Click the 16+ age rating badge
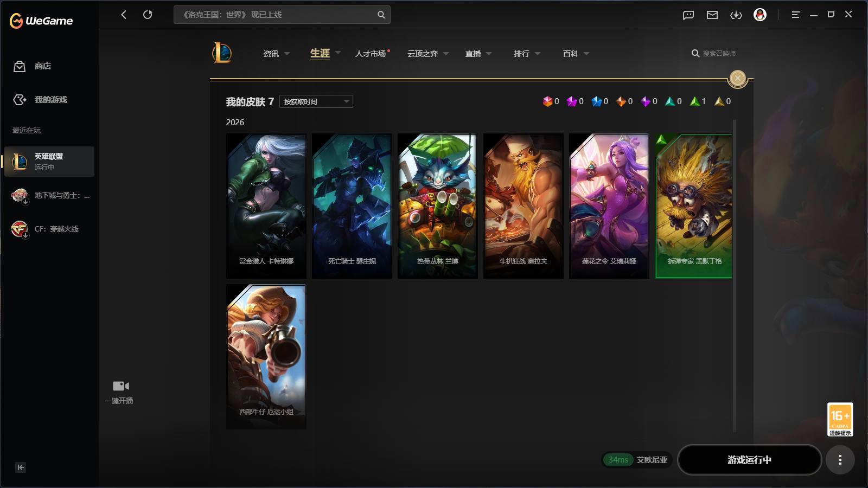The width and height of the screenshot is (868, 488). 840,419
